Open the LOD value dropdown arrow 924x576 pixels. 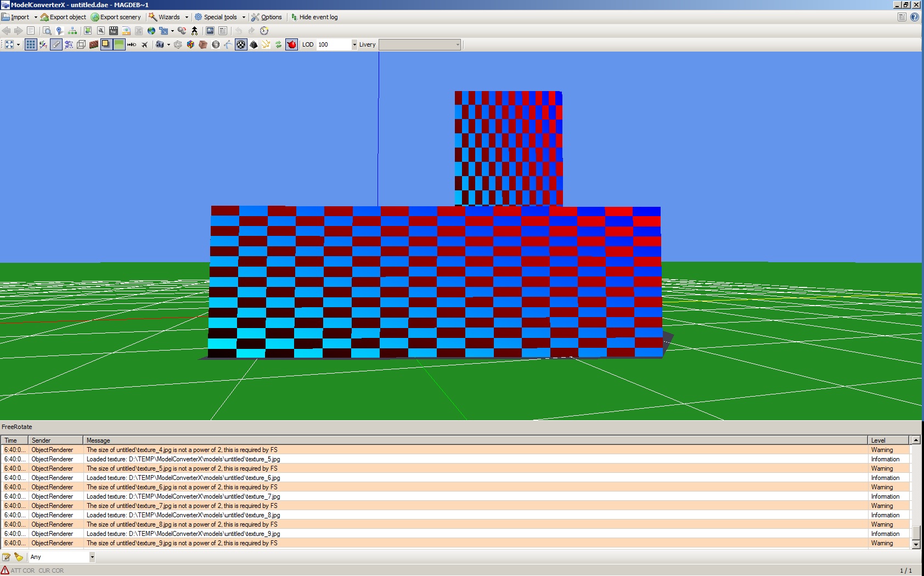click(354, 45)
